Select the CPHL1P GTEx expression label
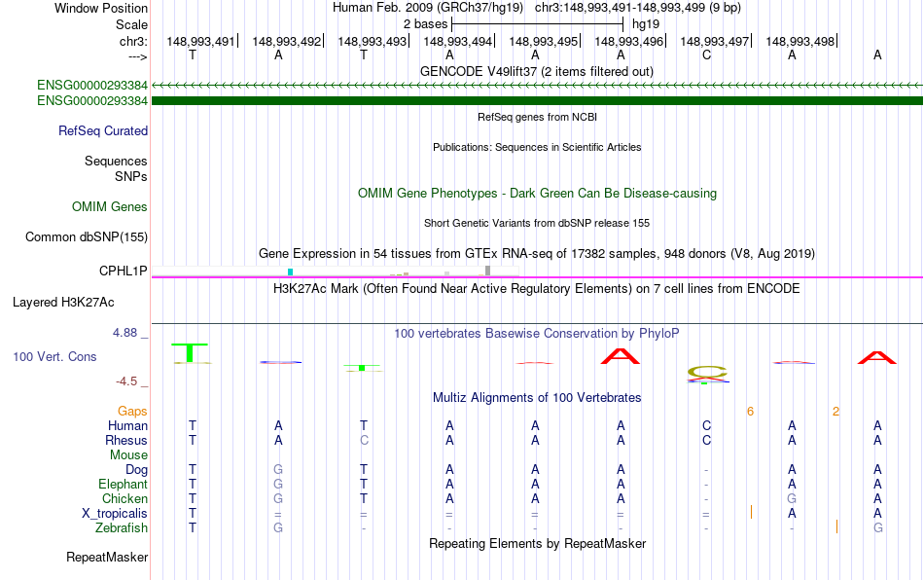This screenshot has height=580, width=924. click(x=124, y=272)
